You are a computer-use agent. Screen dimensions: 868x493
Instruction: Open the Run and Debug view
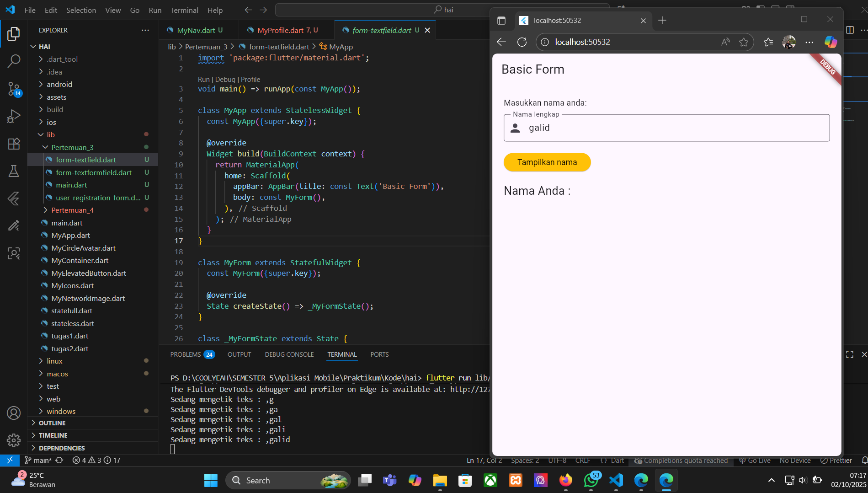14,116
